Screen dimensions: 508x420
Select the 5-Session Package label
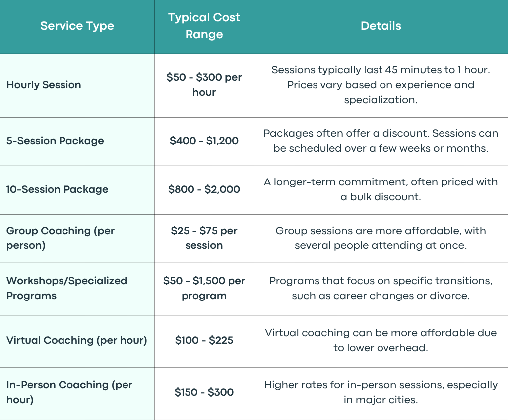pos(55,141)
